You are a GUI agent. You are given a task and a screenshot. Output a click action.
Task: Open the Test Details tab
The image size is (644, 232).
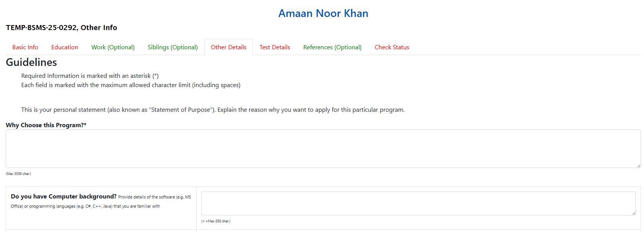(x=275, y=47)
